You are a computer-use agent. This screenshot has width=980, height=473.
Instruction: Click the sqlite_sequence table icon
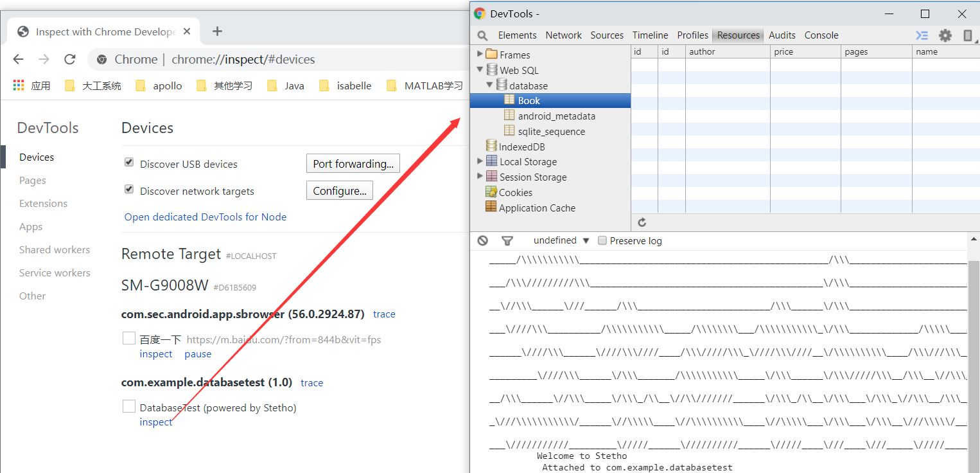click(509, 131)
